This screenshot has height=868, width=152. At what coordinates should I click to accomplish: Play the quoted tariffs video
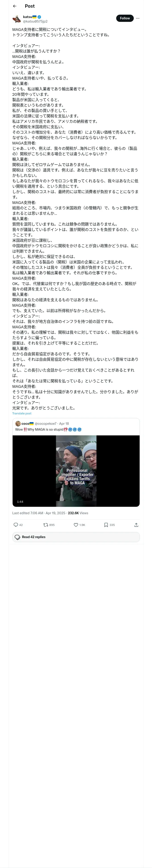tap(76, 471)
